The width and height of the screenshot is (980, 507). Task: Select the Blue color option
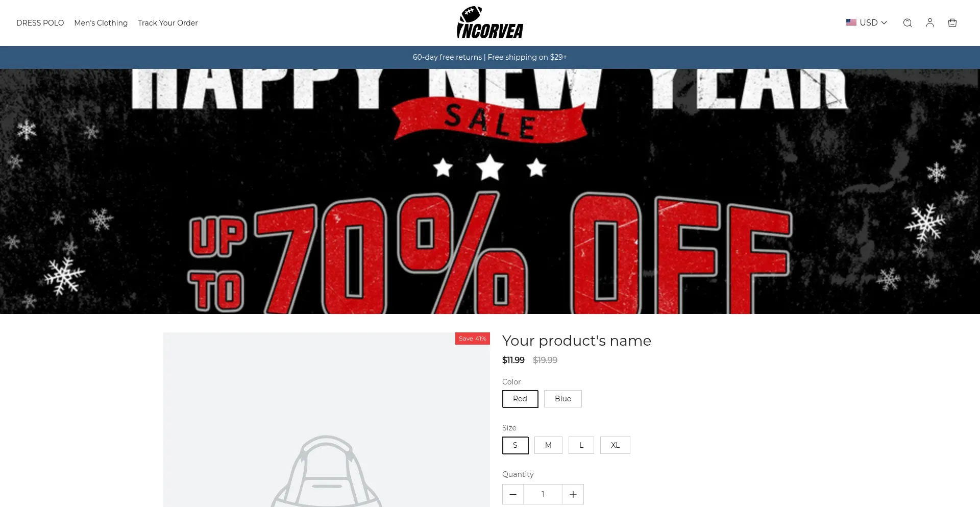563,399
